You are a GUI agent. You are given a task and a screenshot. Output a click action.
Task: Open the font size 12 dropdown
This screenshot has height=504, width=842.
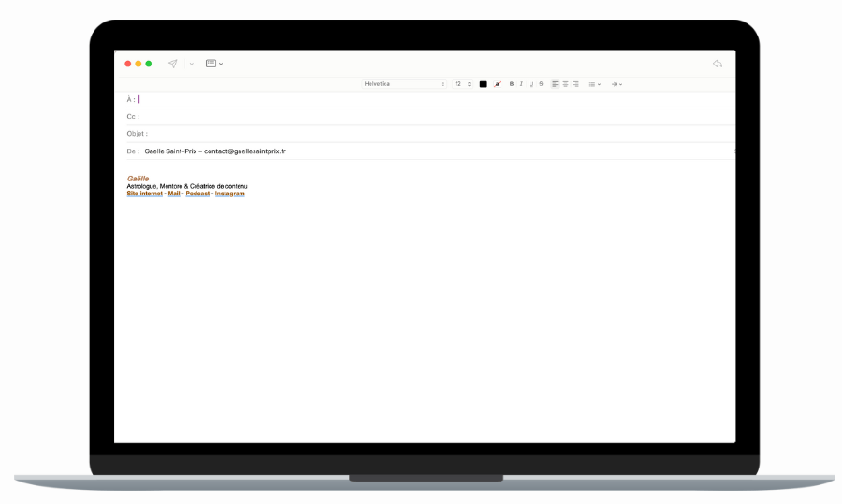pos(462,84)
